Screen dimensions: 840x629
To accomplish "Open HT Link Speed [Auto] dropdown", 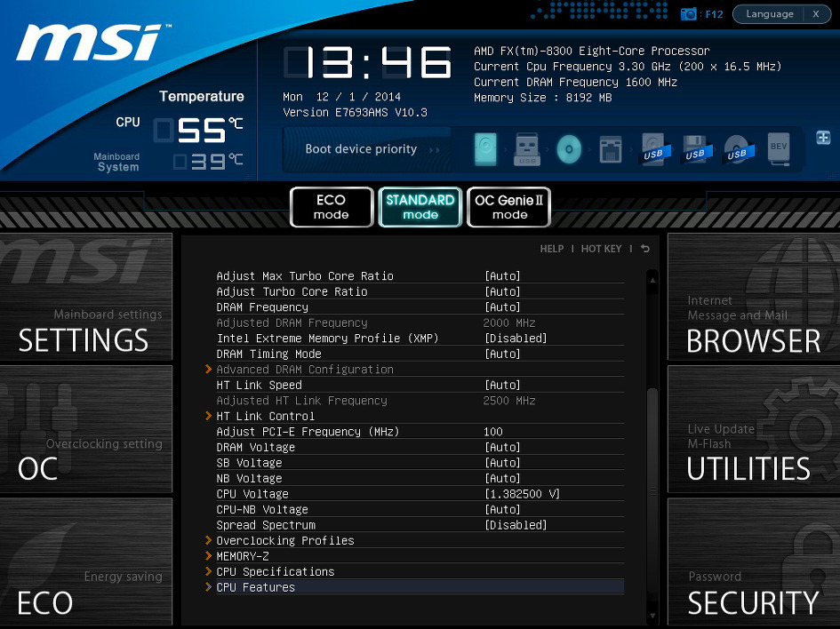I will (x=502, y=385).
